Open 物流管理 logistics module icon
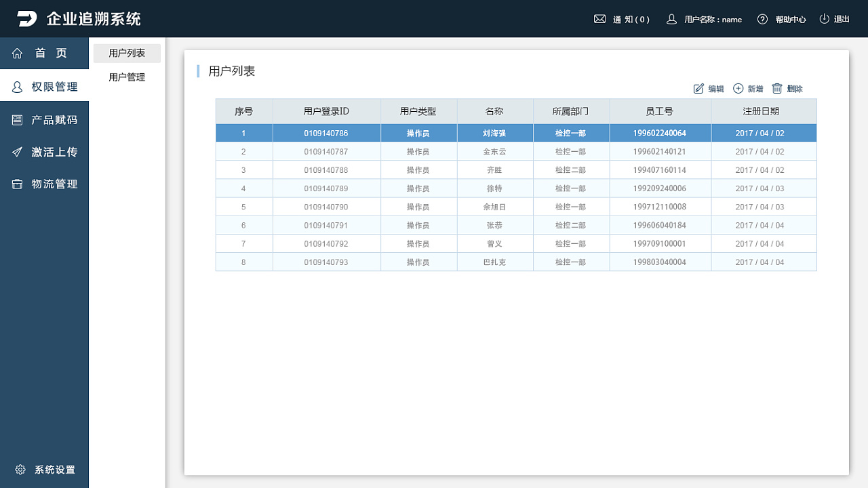This screenshot has width=868, height=488. point(16,184)
